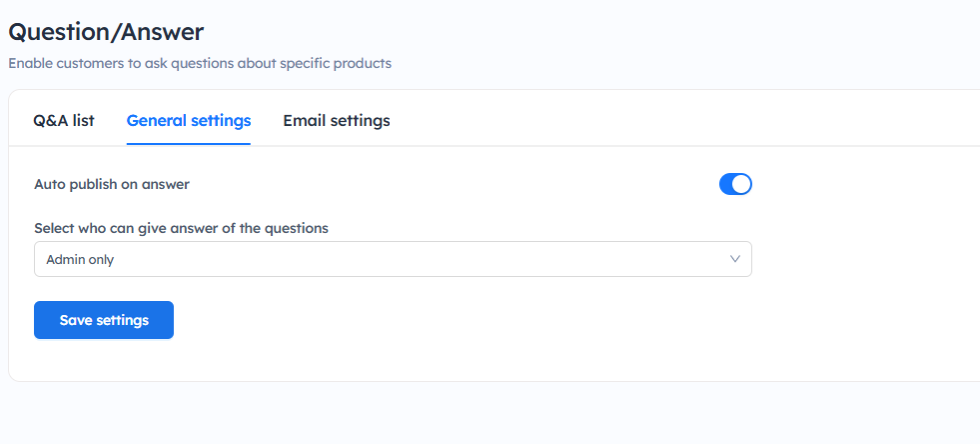Click the white knob of the enabled switch
The height and width of the screenshot is (444, 980).
coord(741,184)
